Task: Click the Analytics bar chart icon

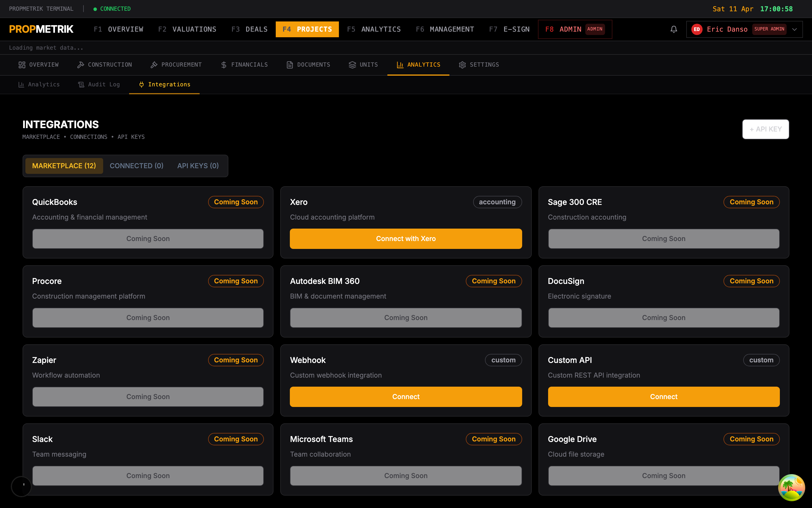Action: pyautogui.click(x=400, y=65)
